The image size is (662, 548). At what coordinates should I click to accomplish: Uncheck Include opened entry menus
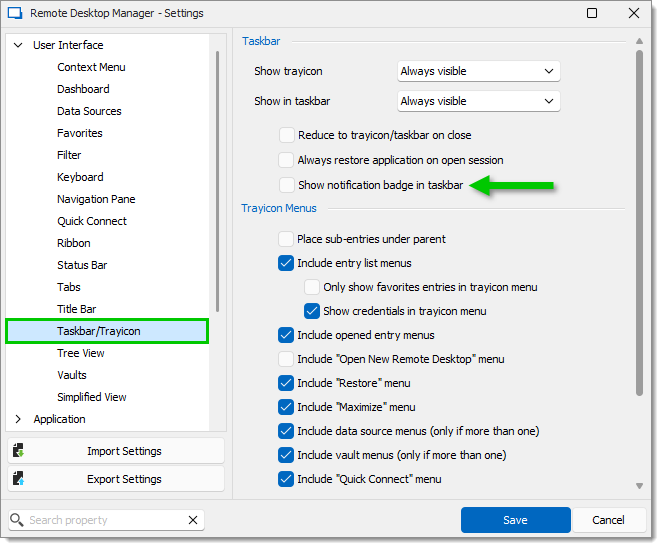pyautogui.click(x=286, y=335)
